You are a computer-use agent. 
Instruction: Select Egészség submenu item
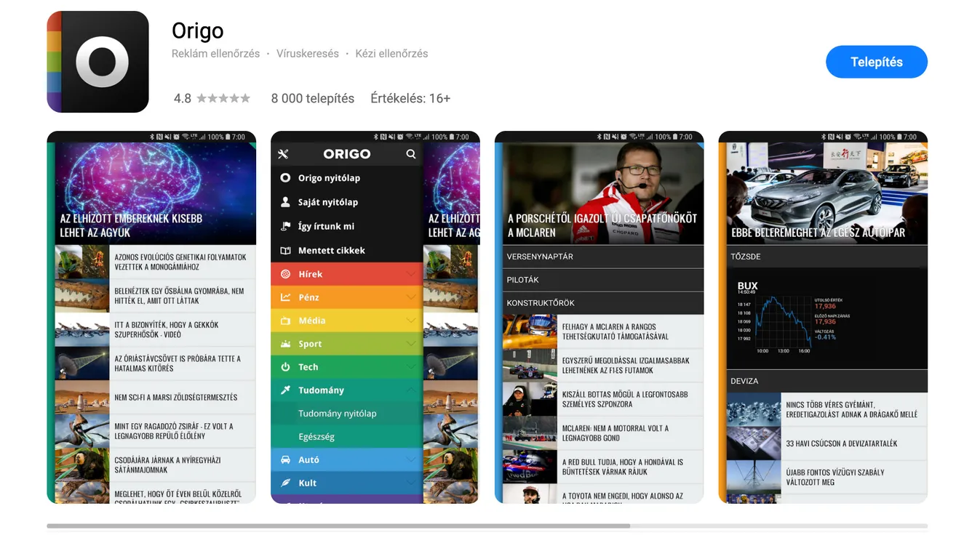tap(346, 437)
